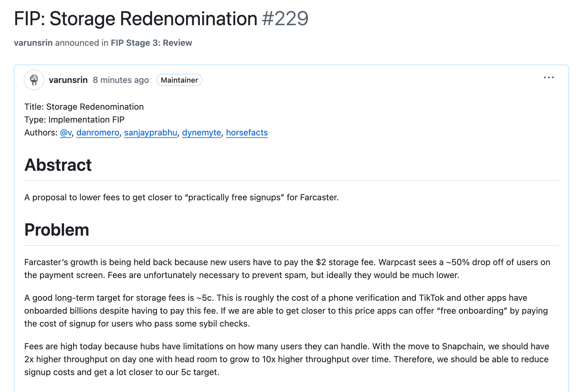Click the ellipsis icon top right of comment
Screen dimensions: 578x392
(x=549, y=78)
